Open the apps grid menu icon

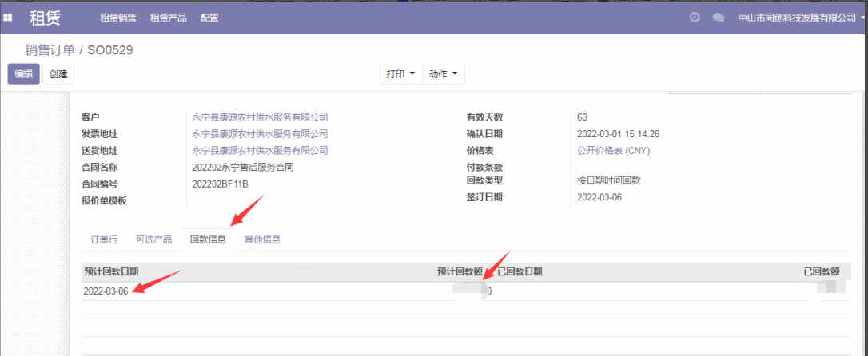(8, 18)
